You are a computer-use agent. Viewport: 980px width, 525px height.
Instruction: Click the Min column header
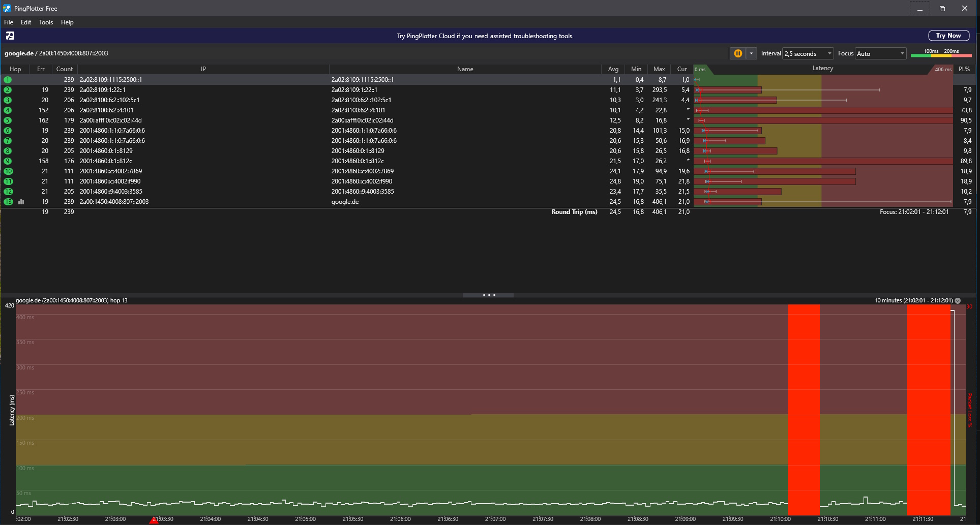tap(636, 69)
